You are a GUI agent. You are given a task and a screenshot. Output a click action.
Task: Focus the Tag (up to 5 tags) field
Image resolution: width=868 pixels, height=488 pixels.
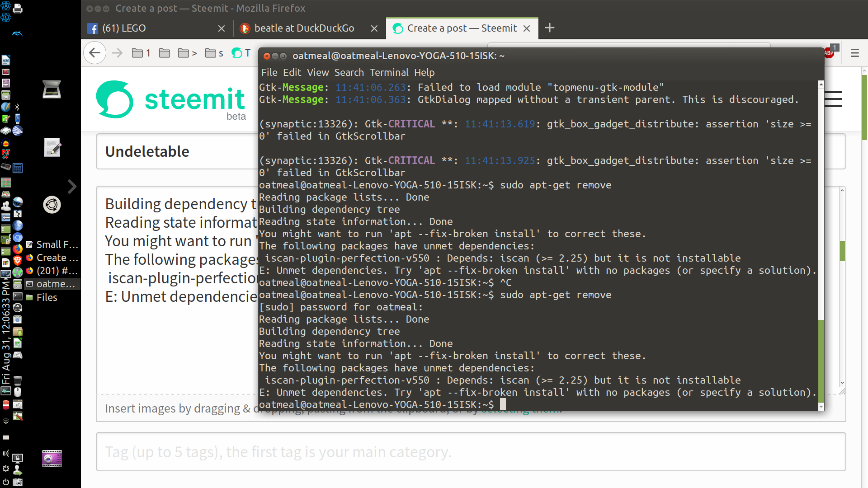471,451
